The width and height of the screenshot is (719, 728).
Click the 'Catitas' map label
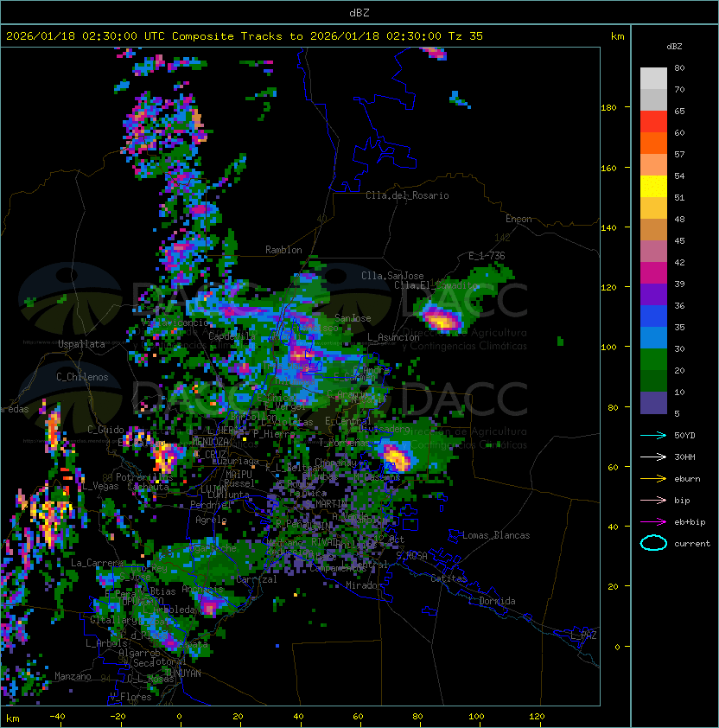[x=449, y=578]
